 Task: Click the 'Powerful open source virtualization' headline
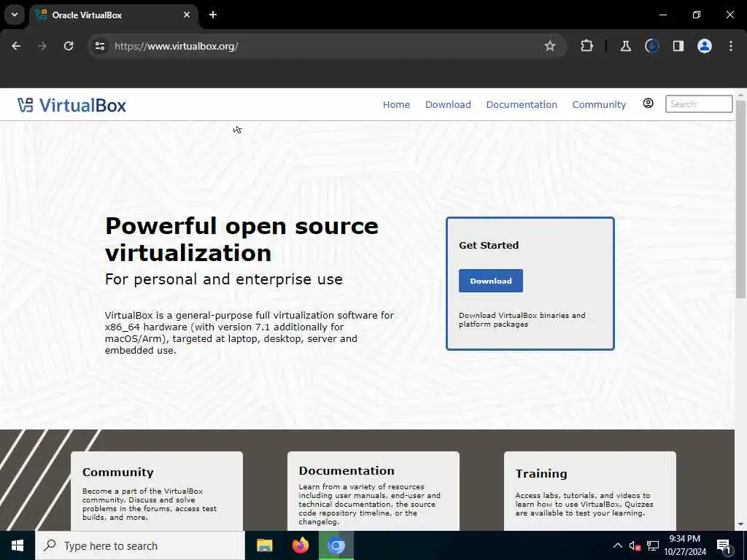point(241,239)
